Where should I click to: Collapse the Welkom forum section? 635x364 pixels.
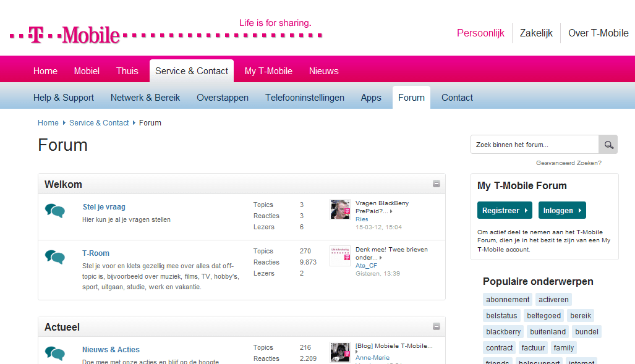click(x=436, y=184)
